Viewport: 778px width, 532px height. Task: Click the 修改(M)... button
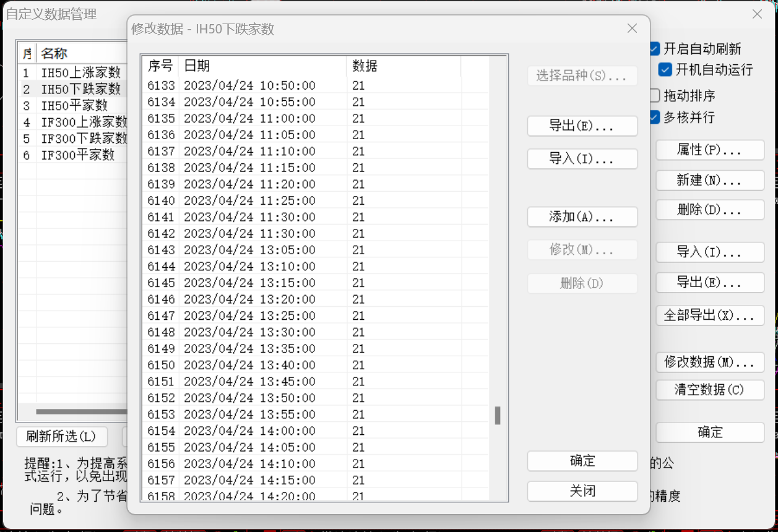pos(582,250)
